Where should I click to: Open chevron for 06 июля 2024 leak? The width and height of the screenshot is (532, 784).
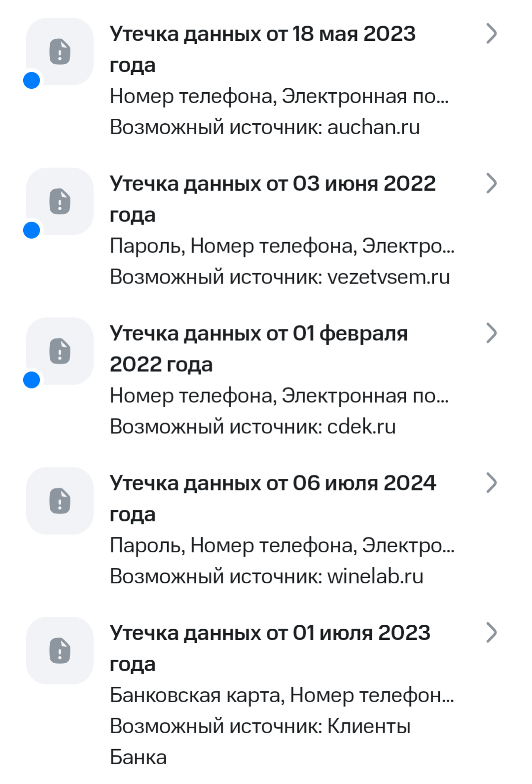(x=491, y=483)
